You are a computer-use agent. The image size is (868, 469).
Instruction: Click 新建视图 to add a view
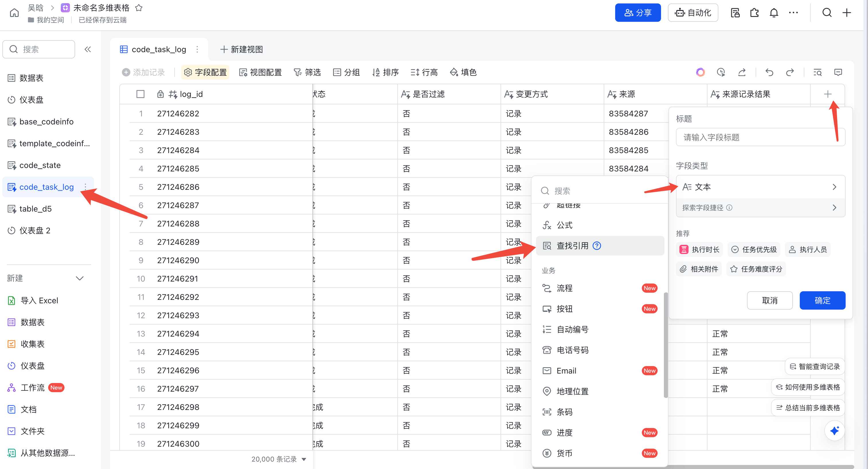coord(242,50)
